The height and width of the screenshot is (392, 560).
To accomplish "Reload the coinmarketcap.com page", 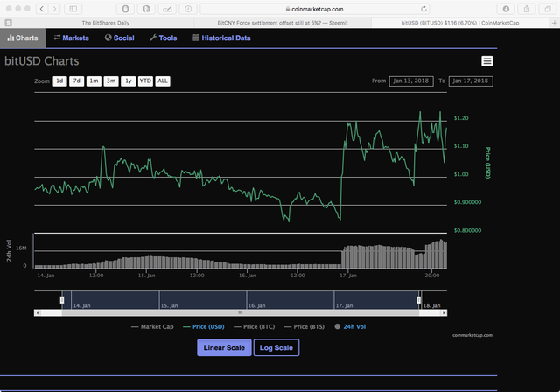I will tap(423, 9).
